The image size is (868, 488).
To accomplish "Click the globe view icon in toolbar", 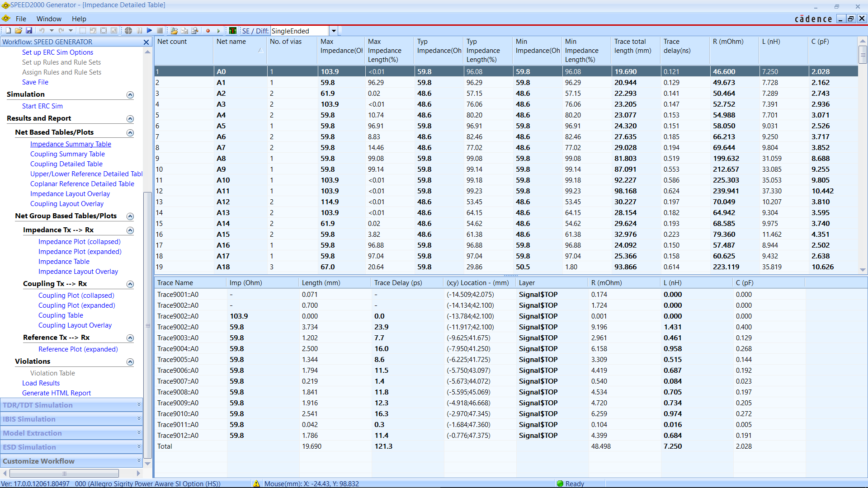I will tap(128, 31).
